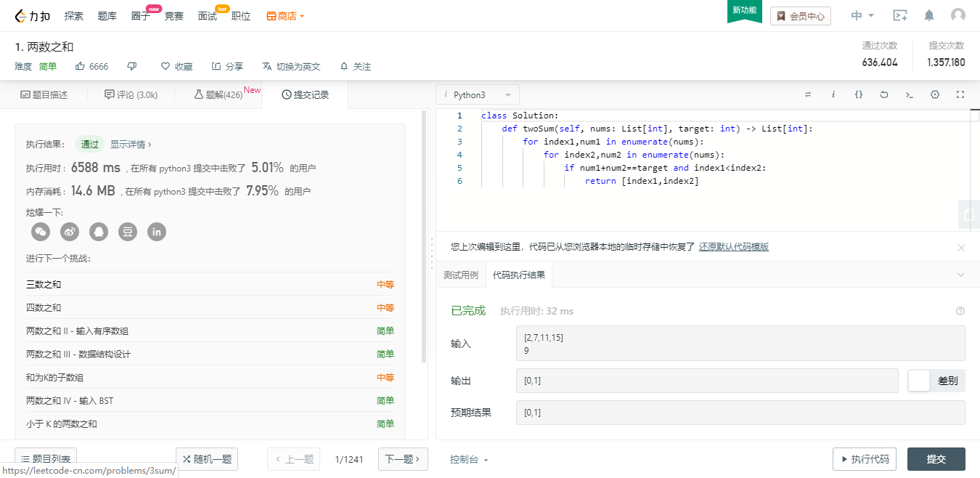Open the terminal shortcut icon
Viewport: 980px width, 478px height.
910,94
